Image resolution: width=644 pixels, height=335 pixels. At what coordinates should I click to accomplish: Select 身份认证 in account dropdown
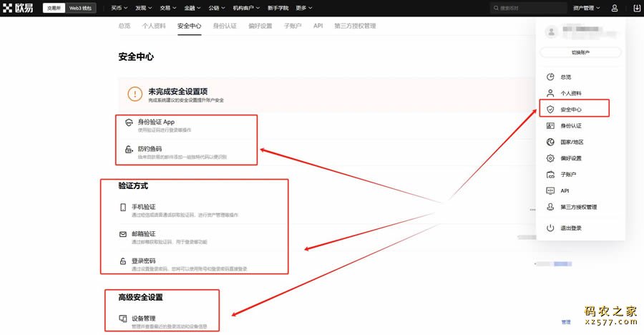[571, 126]
